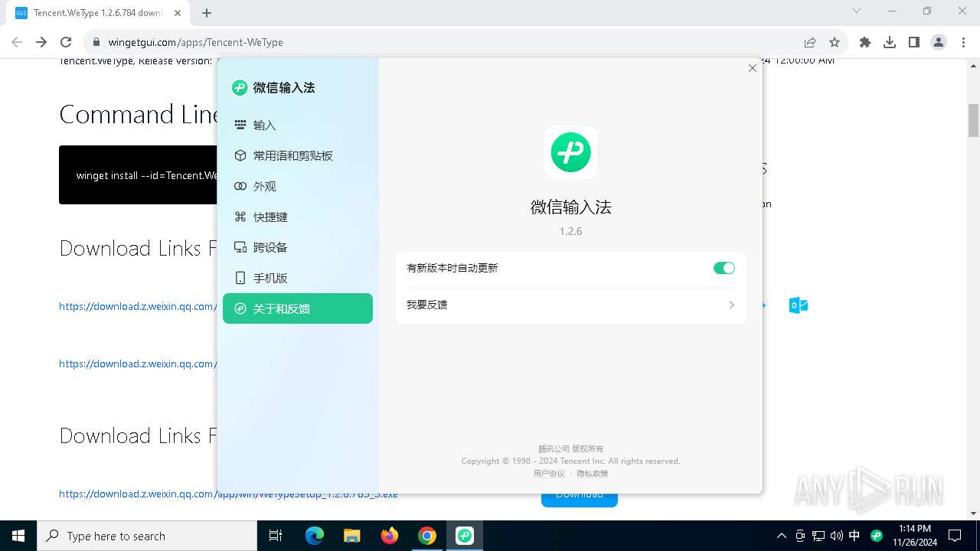Screen dimensions: 980x551
Task: Click the WeType logo in sidebar header
Action: (240, 87)
